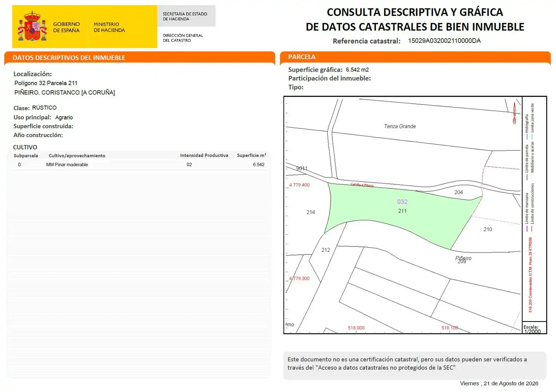The height and width of the screenshot is (392, 556).
Task: Click intensity value '02' in crop table
Action: [x=189, y=165]
